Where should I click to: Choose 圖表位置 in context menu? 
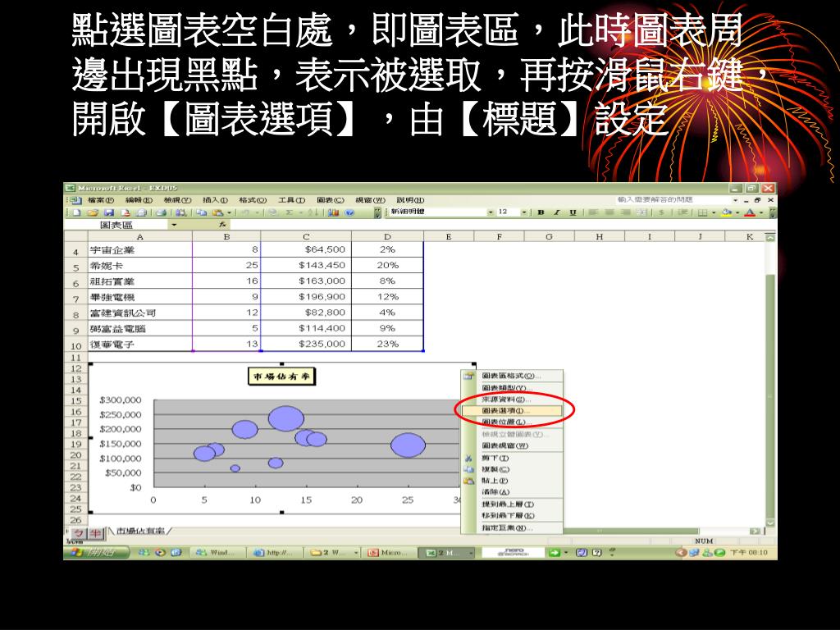coord(513,422)
